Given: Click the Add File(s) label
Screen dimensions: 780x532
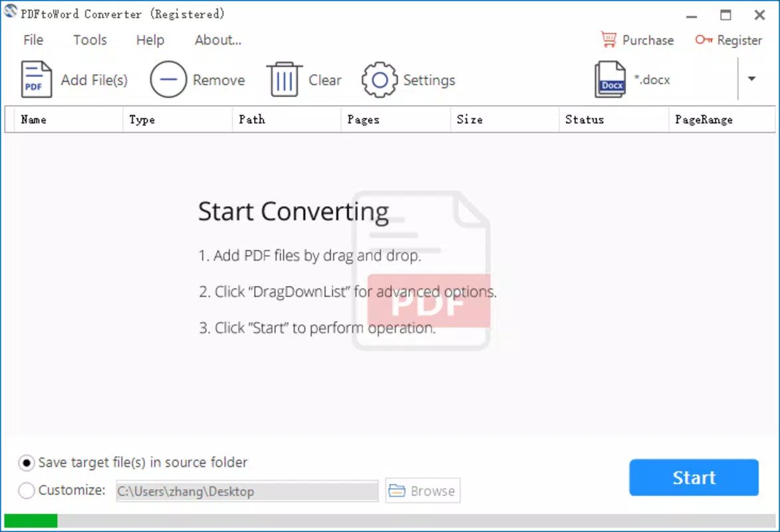Looking at the screenshot, I should click(94, 80).
